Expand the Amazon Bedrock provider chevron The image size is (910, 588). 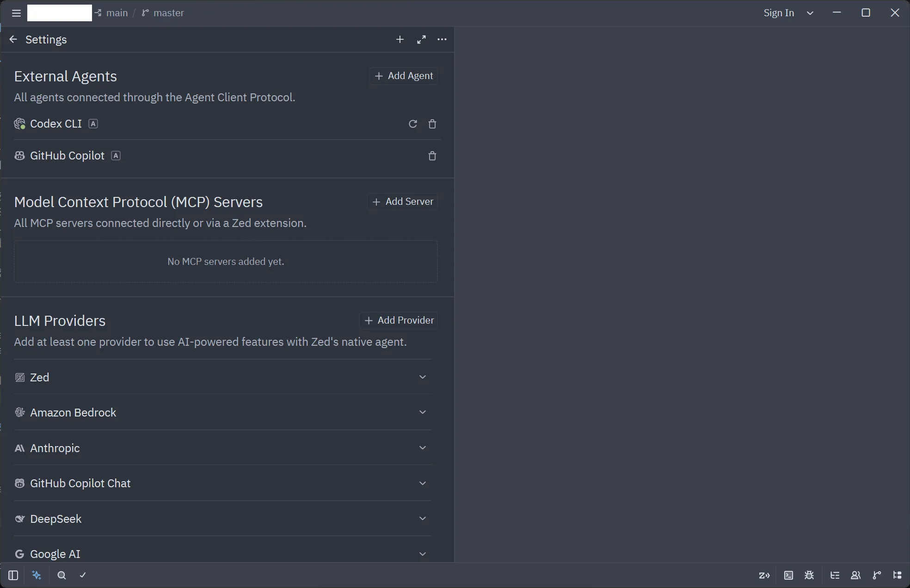pyautogui.click(x=423, y=412)
